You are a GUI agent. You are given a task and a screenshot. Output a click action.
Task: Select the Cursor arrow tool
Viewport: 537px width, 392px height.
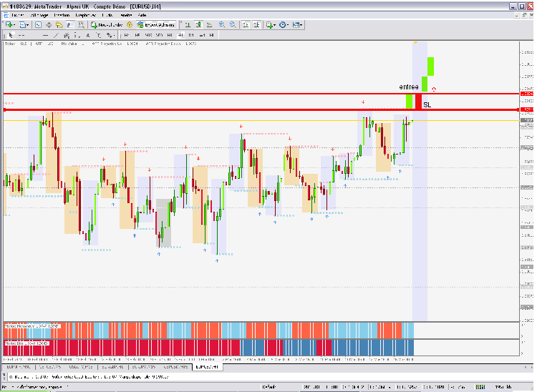pos(11,35)
